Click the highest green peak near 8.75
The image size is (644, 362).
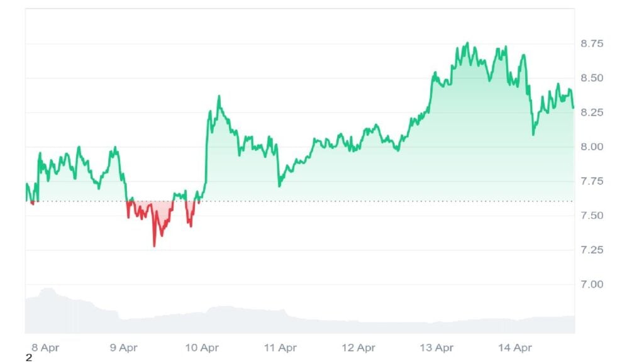(467, 43)
